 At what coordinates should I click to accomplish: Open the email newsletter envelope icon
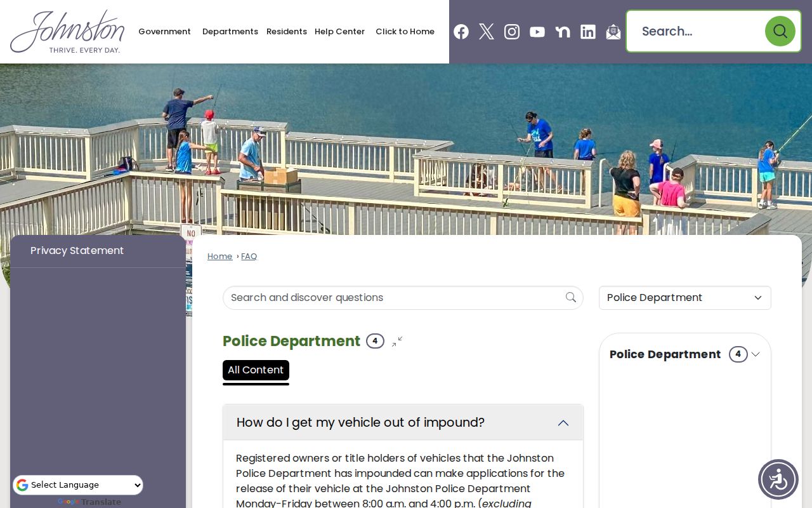pos(613,32)
